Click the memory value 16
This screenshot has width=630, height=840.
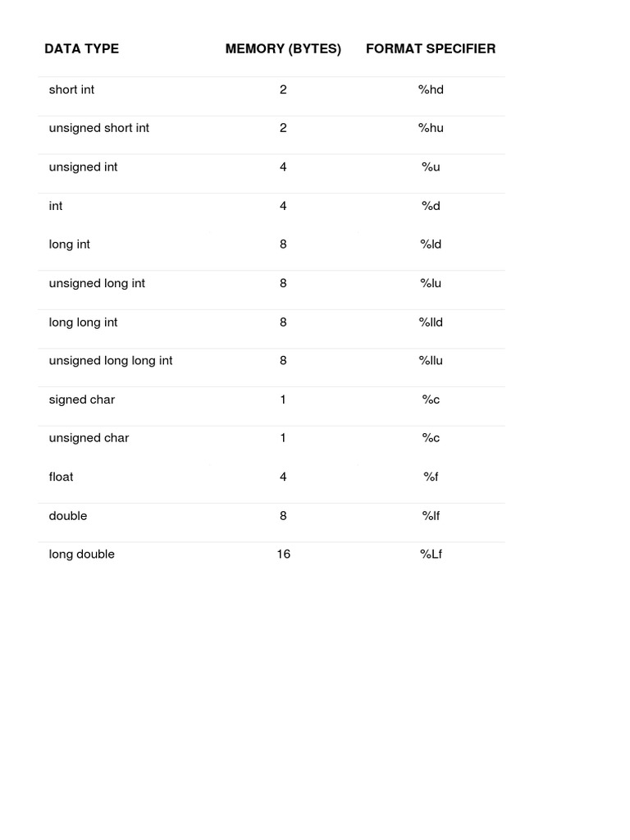(283, 555)
